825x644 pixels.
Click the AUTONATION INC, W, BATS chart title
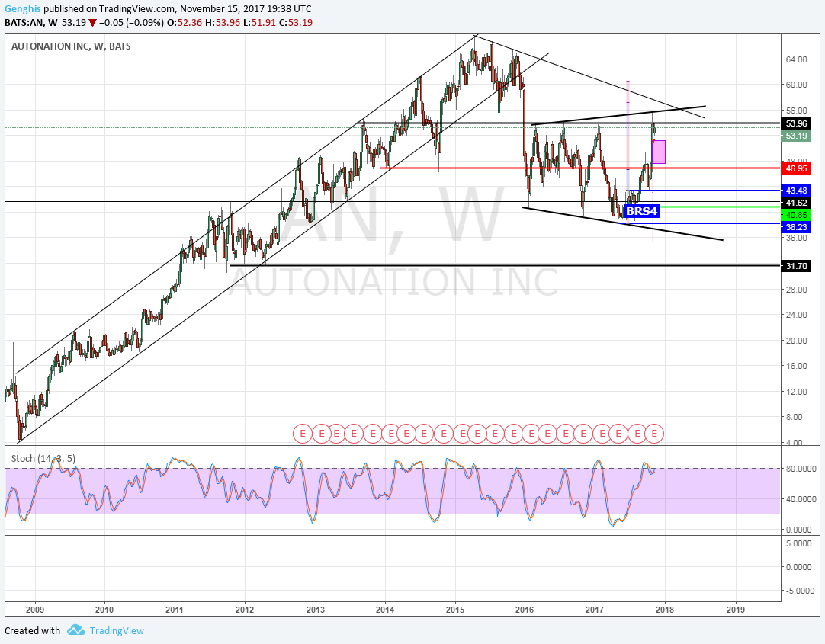(71, 46)
